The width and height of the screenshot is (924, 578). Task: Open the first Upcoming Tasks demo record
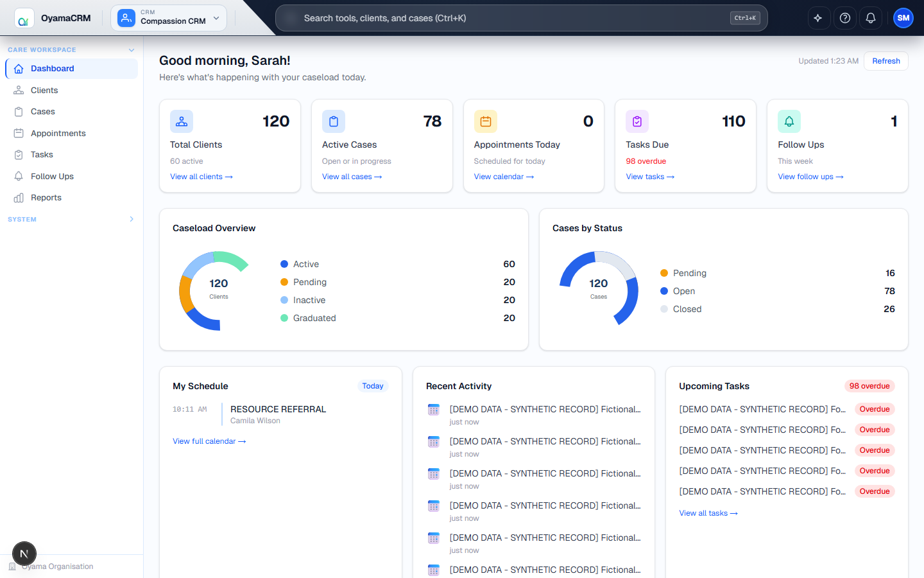click(x=762, y=409)
